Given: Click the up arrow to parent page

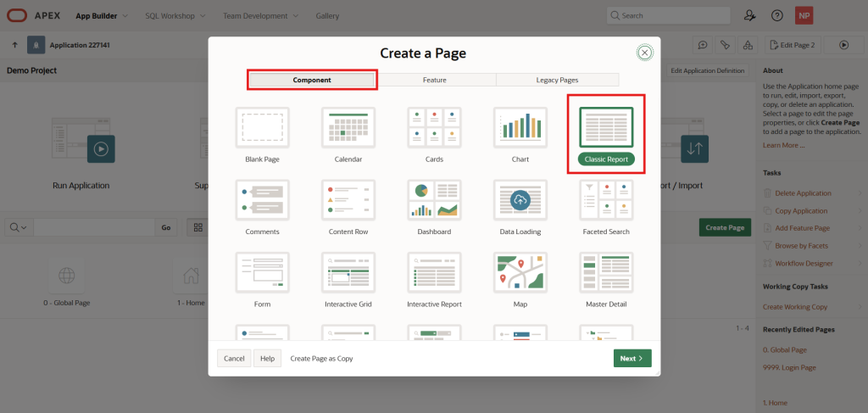Looking at the screenshot, I should (15, 45).
